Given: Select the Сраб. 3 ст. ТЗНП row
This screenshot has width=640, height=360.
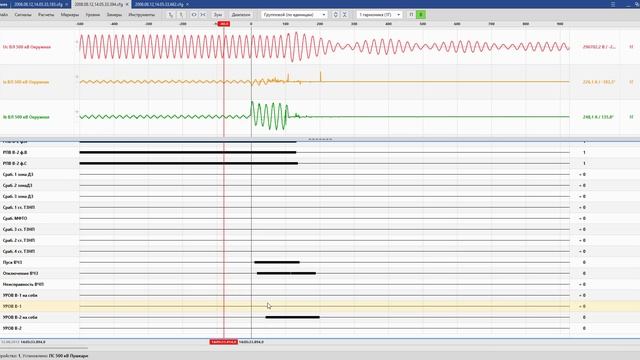Looking at the screenshot, I should 320,229.
